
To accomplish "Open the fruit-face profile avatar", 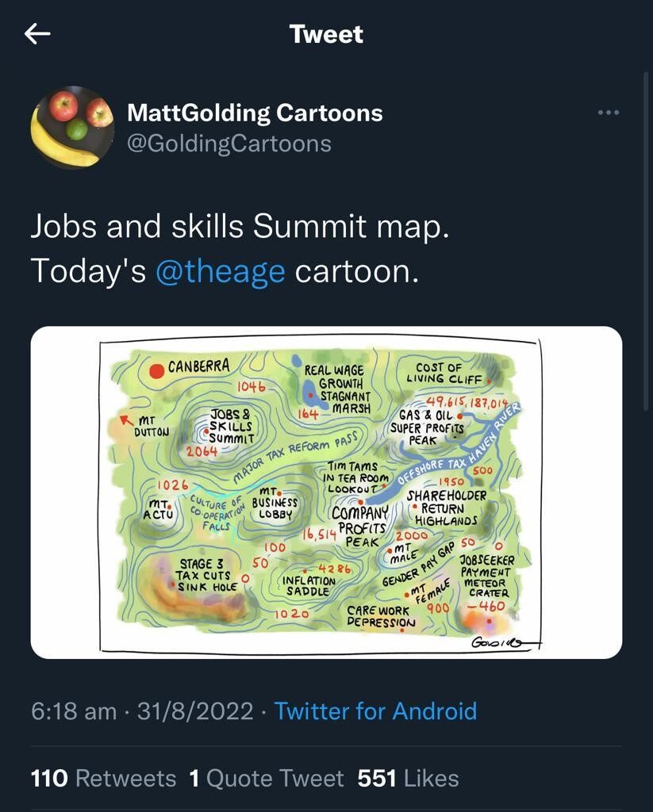I will pyautogui.click(x=72, y=128).
